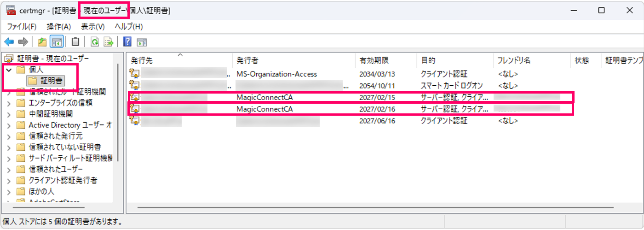Viewport: 644px width, 230px height.
Task: Open the ファイル(F) menu
Action: point(22,27)
